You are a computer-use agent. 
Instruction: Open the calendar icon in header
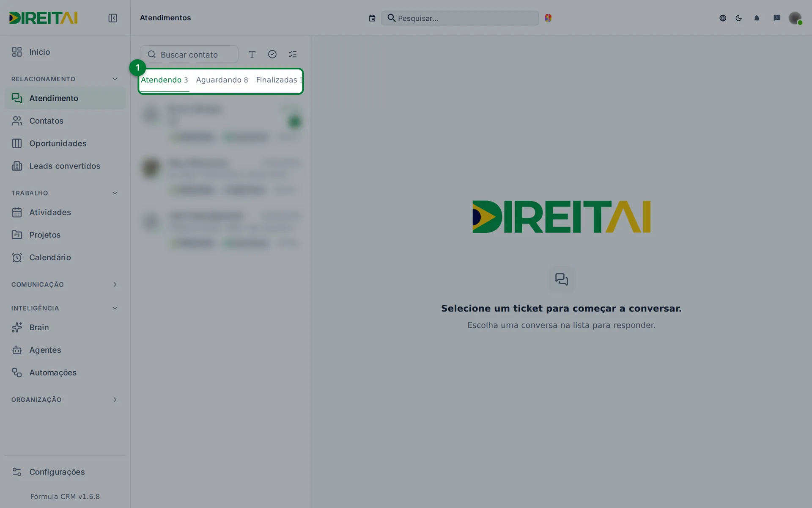[x=372, y=18]
